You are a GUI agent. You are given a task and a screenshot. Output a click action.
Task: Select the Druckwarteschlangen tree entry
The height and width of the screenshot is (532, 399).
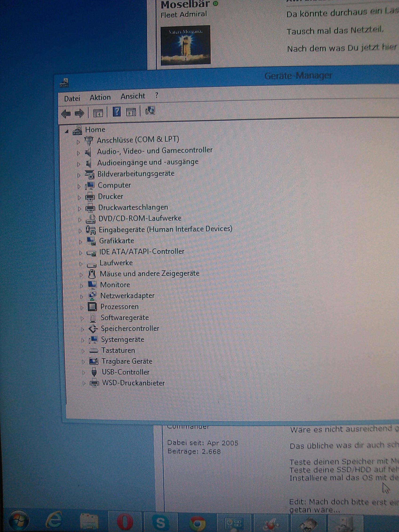point(133,207)
